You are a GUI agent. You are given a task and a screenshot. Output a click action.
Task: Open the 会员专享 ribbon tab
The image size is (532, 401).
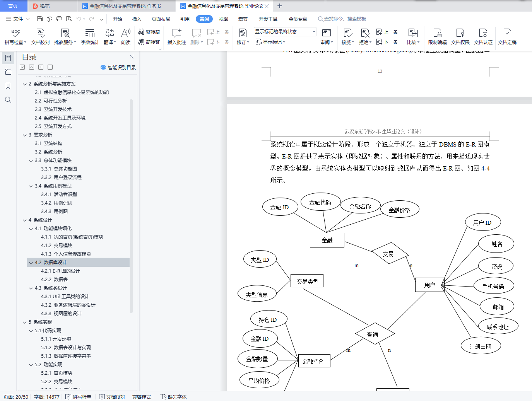pos(298,19)
